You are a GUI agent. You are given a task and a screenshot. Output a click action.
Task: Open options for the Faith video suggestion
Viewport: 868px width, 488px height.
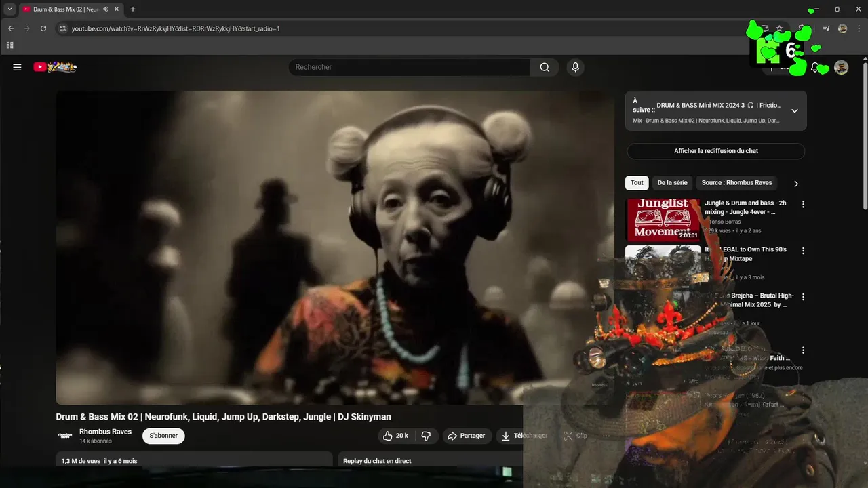click(x=804, y=350)
